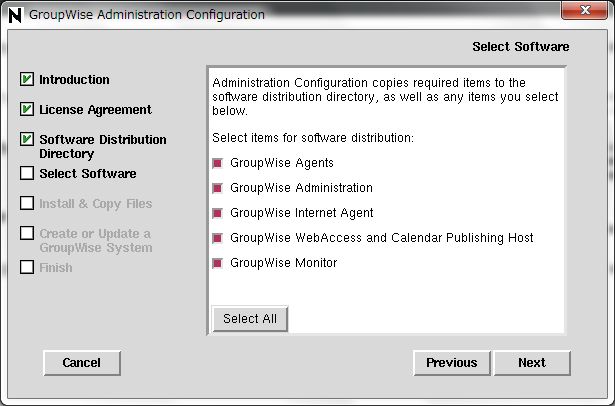
Task: Proceed with the Next button
Action: click(532, 363)
